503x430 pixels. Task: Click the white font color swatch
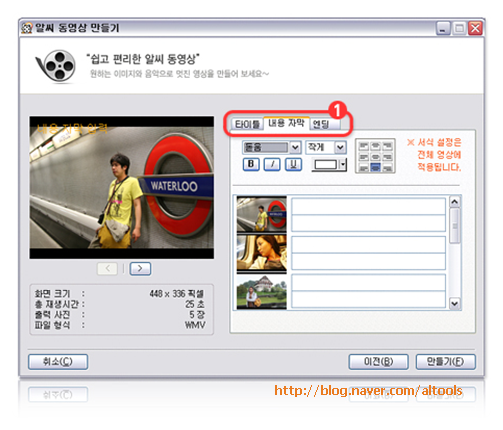pyautogui.click(x=326, y=164)
